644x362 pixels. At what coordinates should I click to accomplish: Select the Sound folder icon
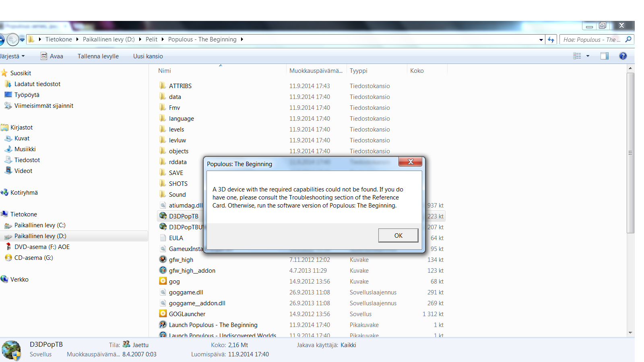163,194
